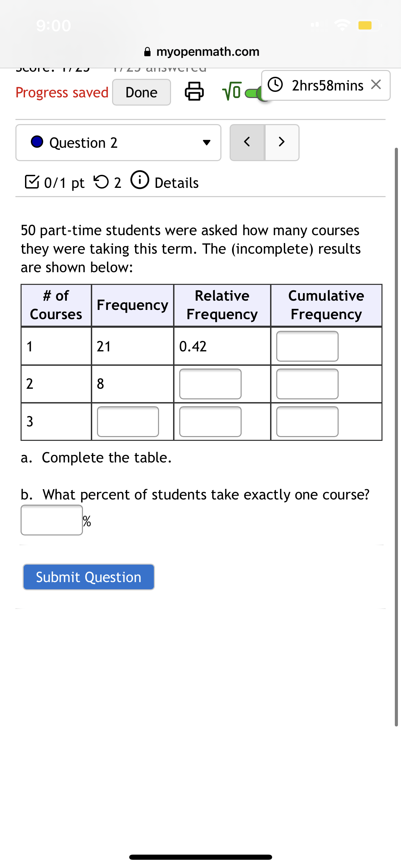Click the lock icon in the address bar
This screenshot has height=868, width=401.
coord(147,51)
